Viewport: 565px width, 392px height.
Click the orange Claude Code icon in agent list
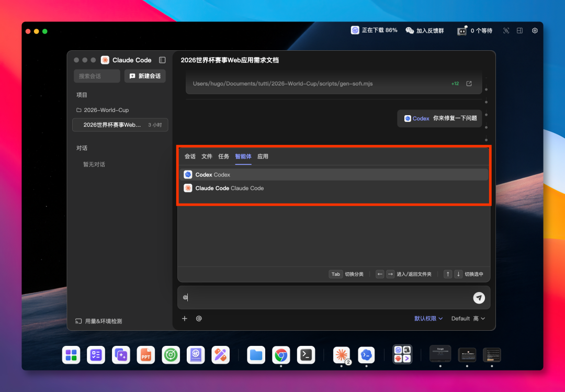click(188, 188)
